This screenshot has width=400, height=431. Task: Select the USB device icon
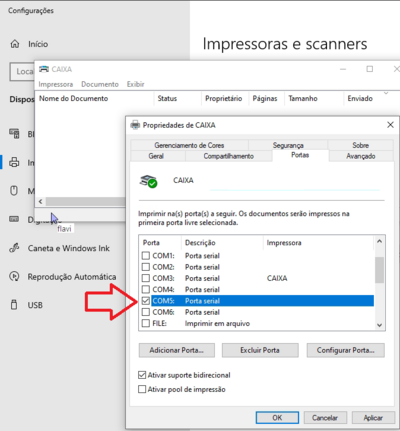[14, 305]
